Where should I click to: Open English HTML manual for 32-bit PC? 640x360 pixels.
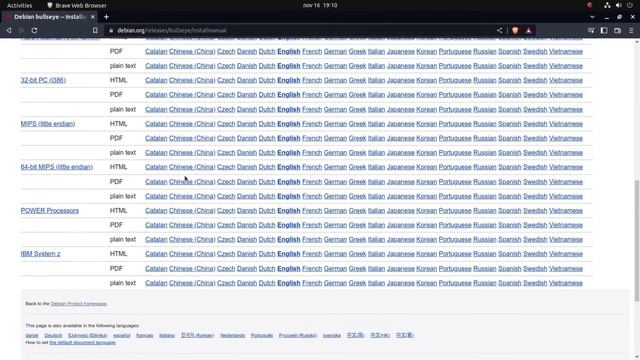289,80
